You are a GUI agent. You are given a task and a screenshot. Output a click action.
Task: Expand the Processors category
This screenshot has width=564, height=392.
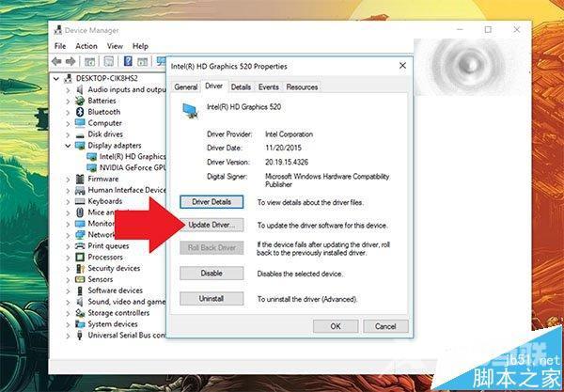point(68,257)
